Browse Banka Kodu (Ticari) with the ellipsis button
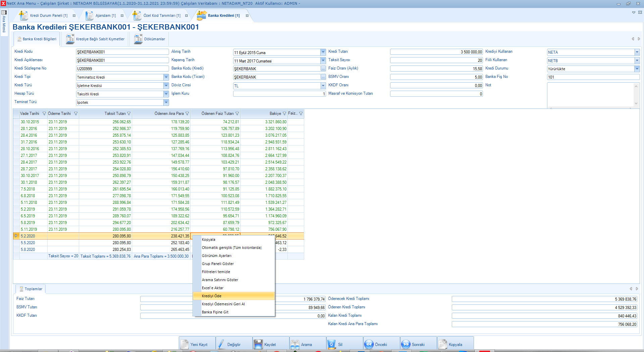Screen dimensions: 644x352 coord(323,77)
